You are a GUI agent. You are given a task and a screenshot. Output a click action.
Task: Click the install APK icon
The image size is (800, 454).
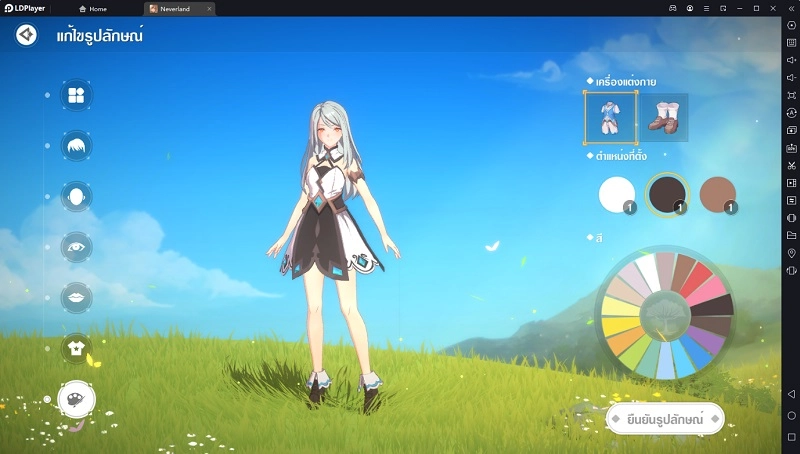point(791,148)
